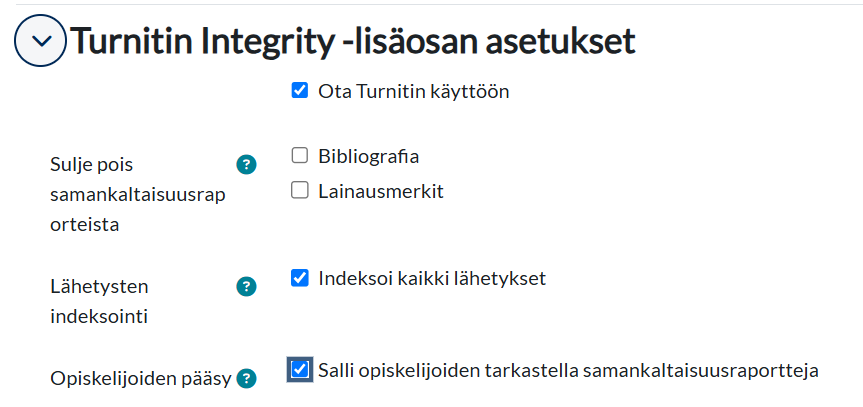
Task: Click the Bibliografia label text
Action: pos(368,156)
